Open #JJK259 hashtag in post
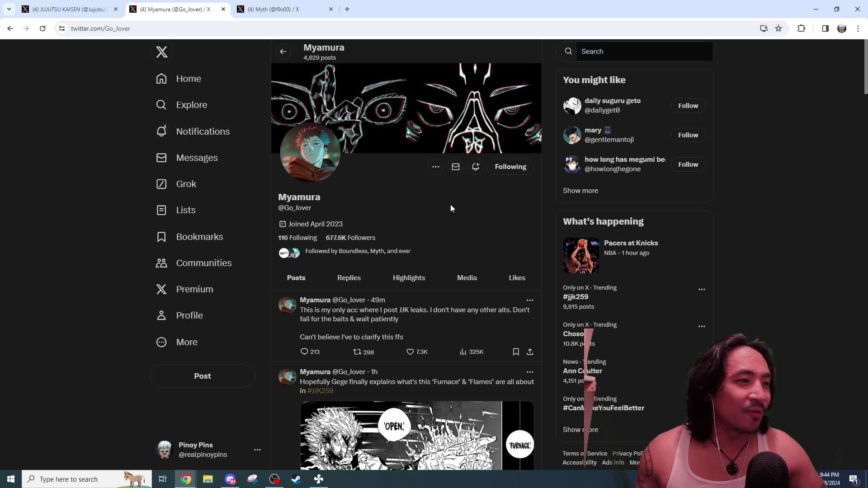This screenshot has height=488, width=868. 320,391
